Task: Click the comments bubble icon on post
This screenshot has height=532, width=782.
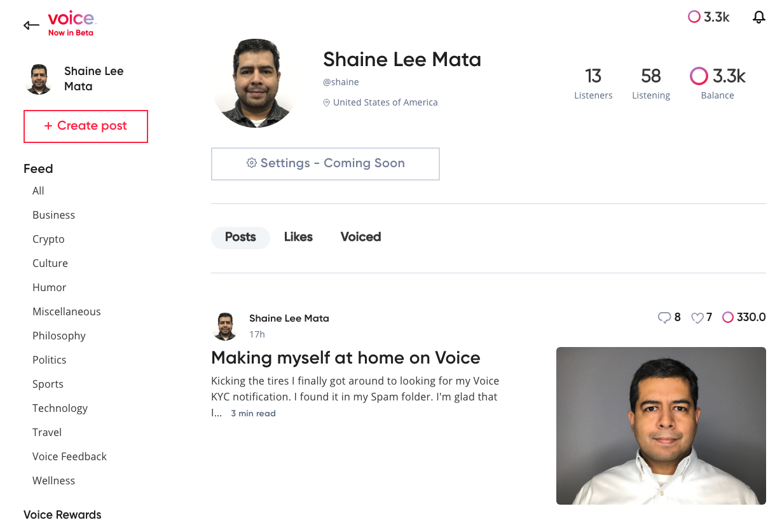Action: click(x=664, y=318)
